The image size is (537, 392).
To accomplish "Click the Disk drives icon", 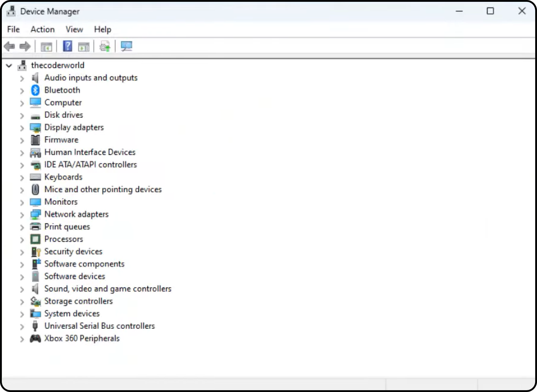I will 35,117.
